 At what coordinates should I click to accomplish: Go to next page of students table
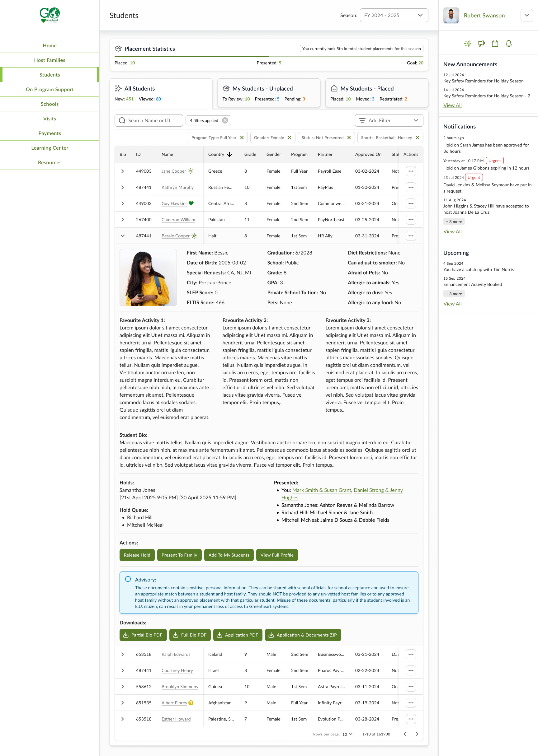point(417,734)
